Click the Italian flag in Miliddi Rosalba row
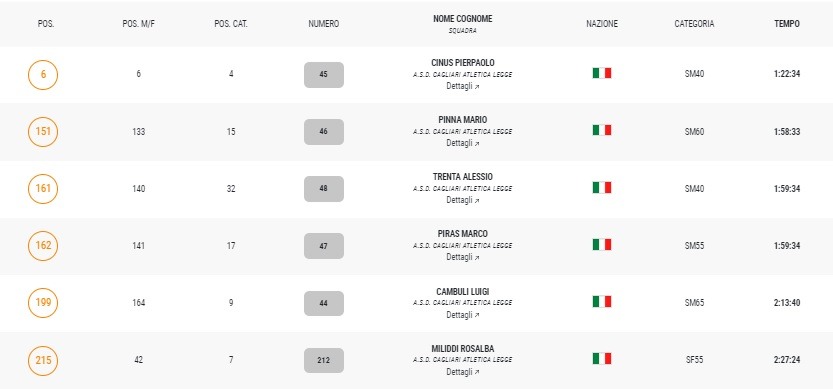Viewport: 833px width, 389px height. [602, 359]
